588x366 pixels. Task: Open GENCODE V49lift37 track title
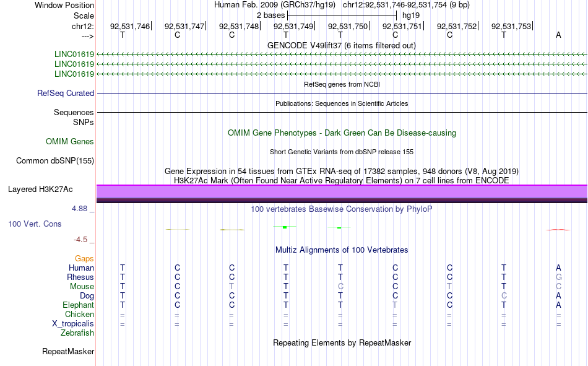click(341, 45)
